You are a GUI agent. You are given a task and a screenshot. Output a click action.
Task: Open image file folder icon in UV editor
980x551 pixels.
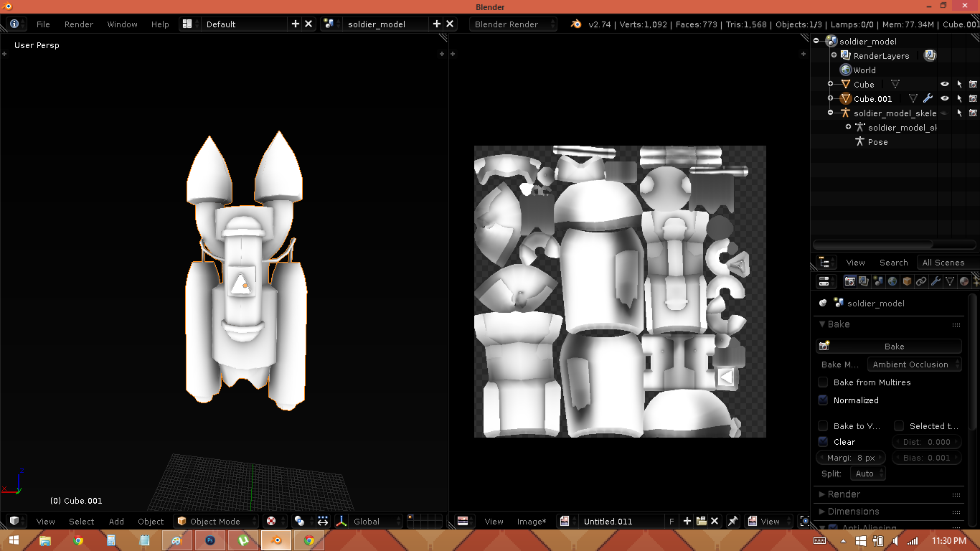pyautogui.click(x=701, y=522)
